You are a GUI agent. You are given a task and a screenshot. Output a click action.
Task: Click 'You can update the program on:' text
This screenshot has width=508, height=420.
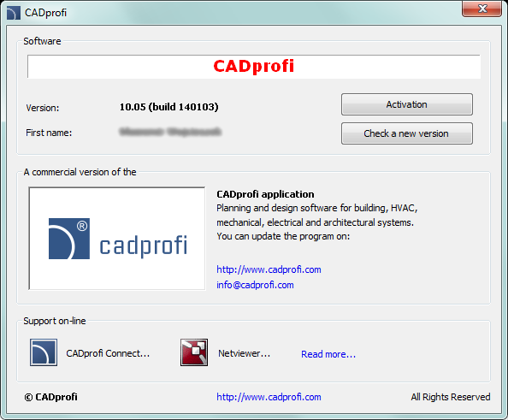tap(283, 236)
